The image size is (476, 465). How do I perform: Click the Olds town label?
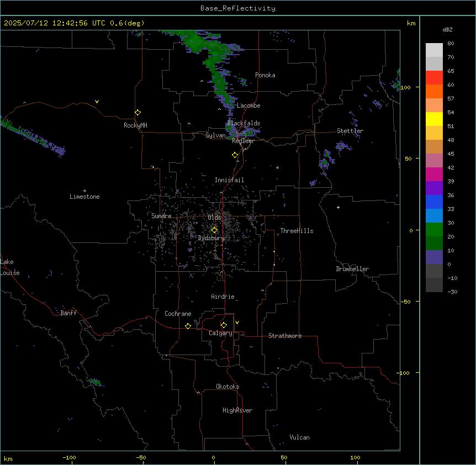214,218
